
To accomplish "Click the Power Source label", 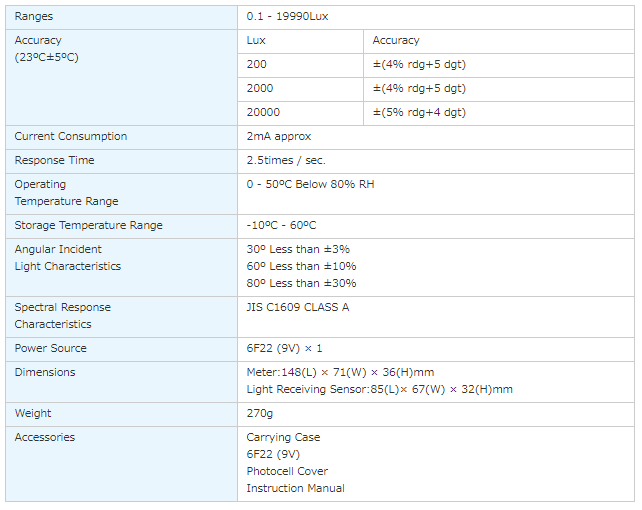I will pyautogui.click(x=51, y=349).
